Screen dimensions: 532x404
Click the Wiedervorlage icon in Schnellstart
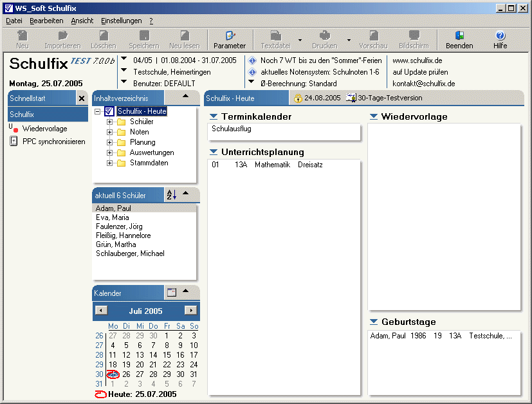[14, 128]
